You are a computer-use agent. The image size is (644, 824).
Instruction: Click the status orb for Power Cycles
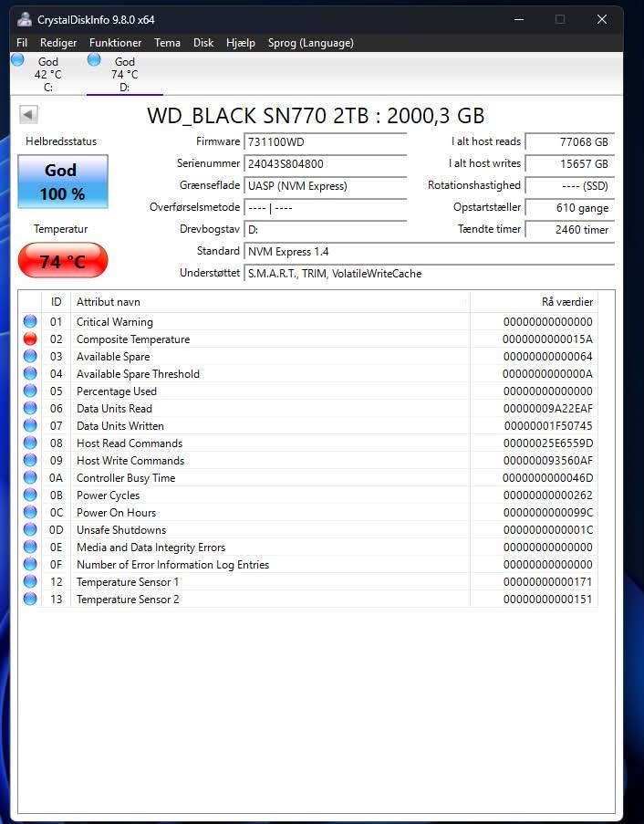tap(30, 495)
